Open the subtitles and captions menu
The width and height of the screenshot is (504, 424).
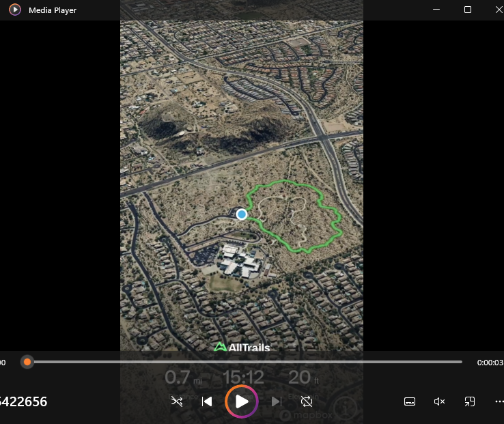click(x=410, y=401)
